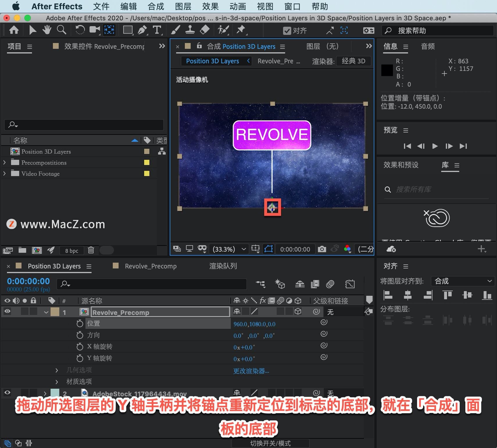This screenshot has width=497, height=448.
Task: Create a new composition from Project panel
Action: tap(37, 250)
